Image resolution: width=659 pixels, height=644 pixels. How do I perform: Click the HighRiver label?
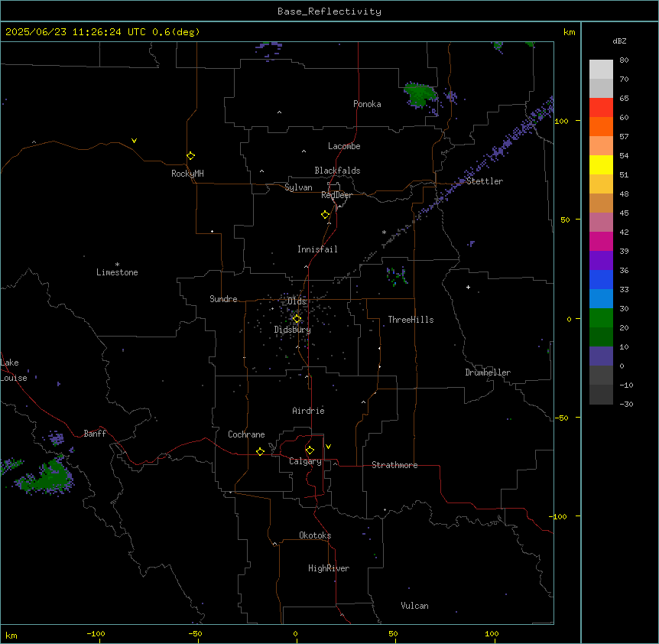[329, 568]
